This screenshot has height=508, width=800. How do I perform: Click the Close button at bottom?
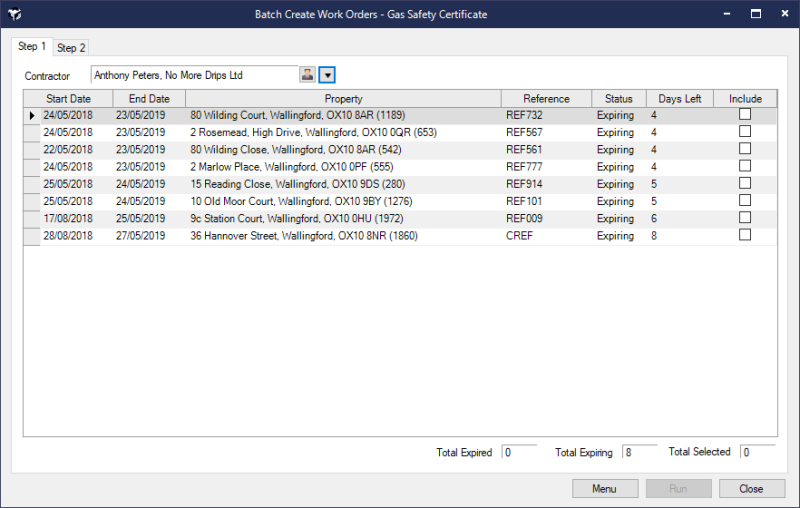pos(752,489)
